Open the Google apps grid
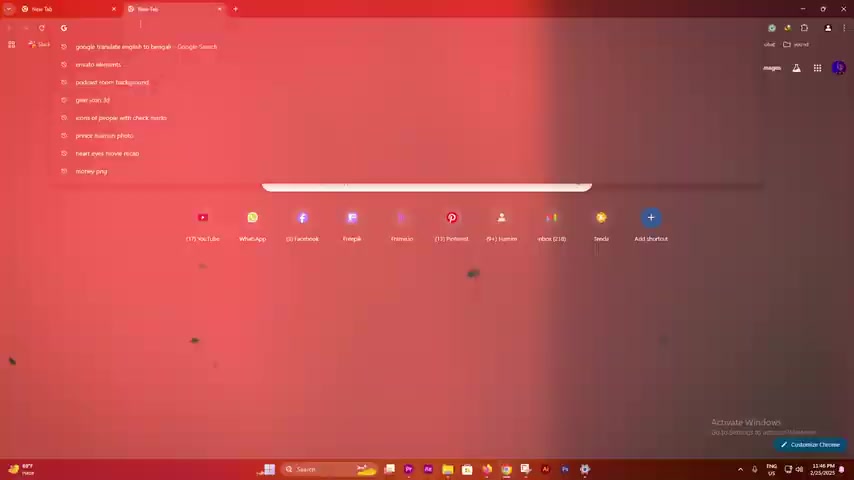 (x=818, y=68)
